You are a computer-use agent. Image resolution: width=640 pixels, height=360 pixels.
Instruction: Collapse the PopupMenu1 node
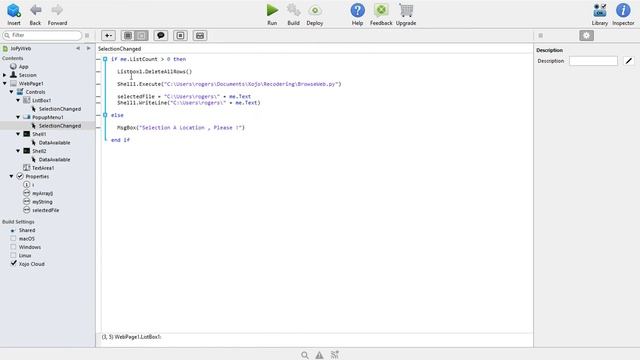click(18, 117)
